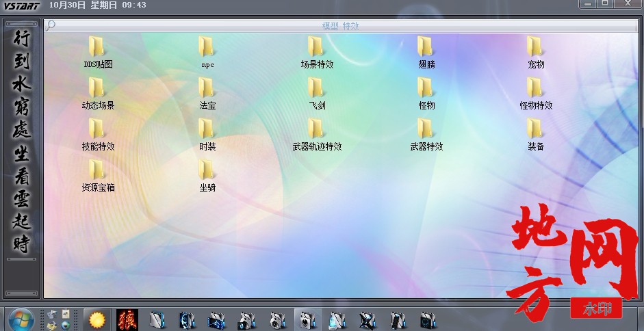Open the 时装 folder
644x331 pixels.
[x=207, y=134]
